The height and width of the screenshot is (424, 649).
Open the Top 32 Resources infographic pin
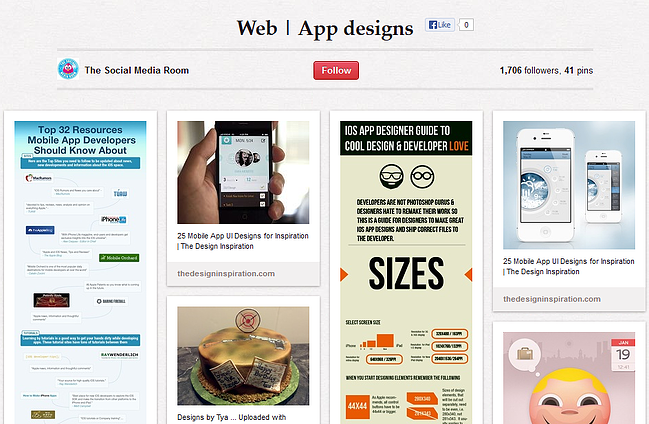coord(80,272)
